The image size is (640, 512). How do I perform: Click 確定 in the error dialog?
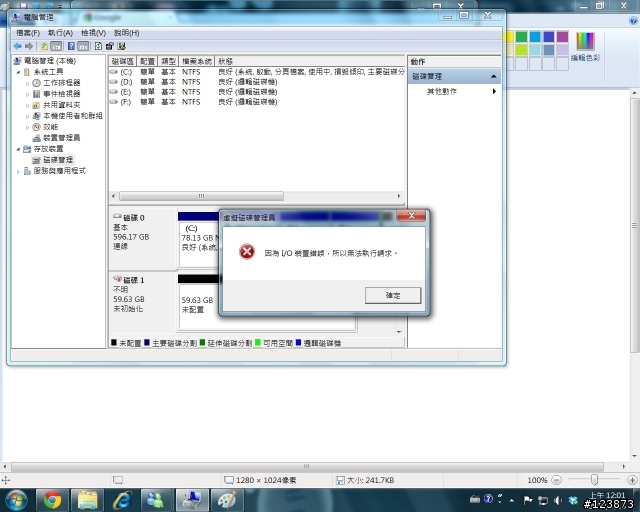tap(393, 295)
